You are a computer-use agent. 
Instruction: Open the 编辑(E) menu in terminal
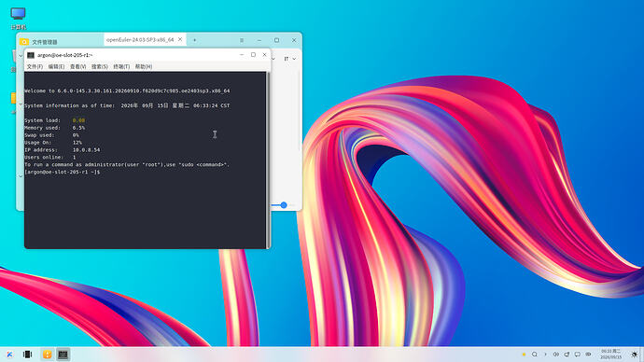[x=56, y=66]
